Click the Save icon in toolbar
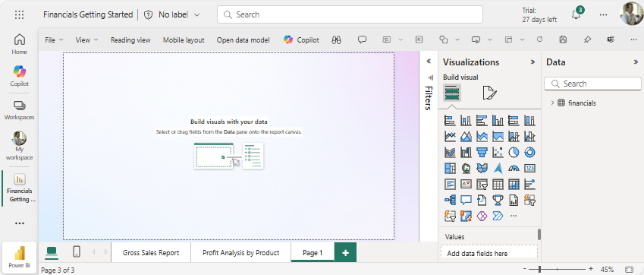The width and height of the screenshot is (644, 275). (563, 40)
